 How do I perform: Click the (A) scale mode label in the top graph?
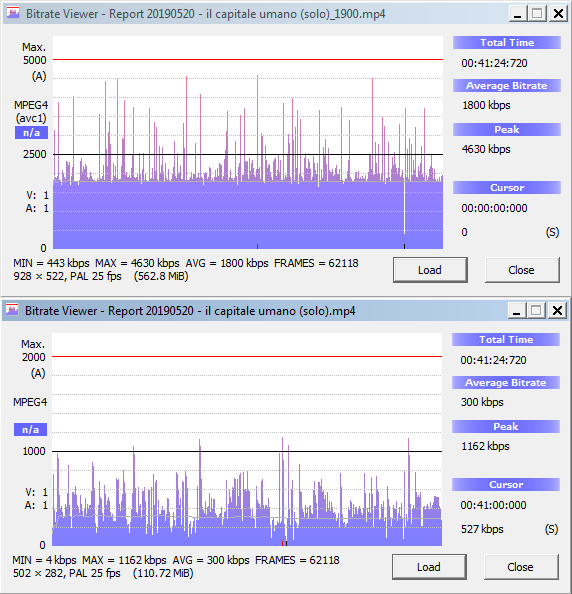39,76
